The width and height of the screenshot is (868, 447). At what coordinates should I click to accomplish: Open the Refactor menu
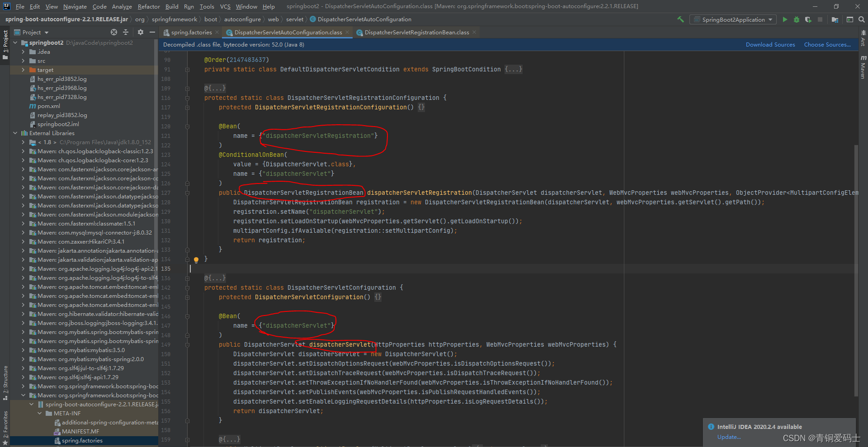coord(149,6)
